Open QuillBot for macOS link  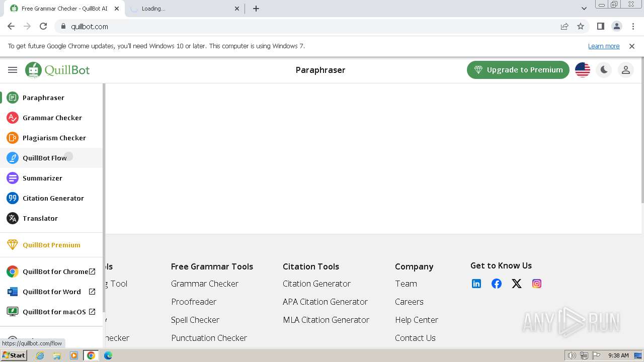point(52,312)
